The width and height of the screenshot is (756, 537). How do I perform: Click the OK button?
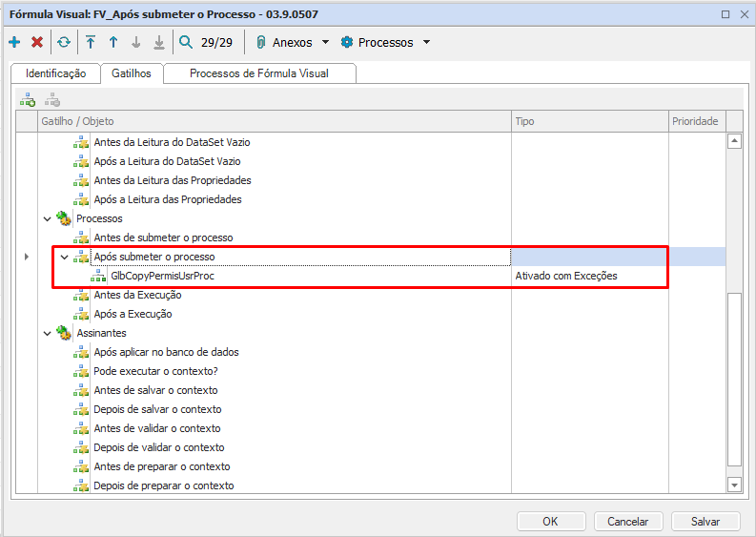click(551, 522)
